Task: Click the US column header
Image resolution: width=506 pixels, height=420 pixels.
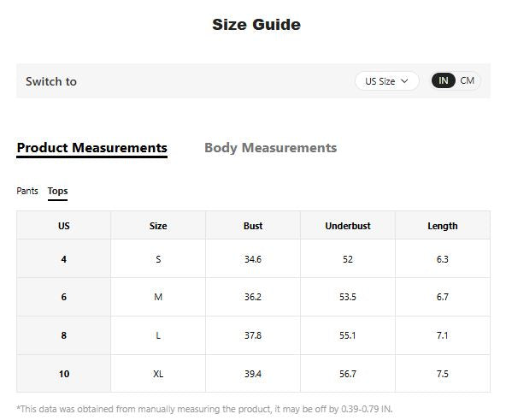Action: [64, 226]
